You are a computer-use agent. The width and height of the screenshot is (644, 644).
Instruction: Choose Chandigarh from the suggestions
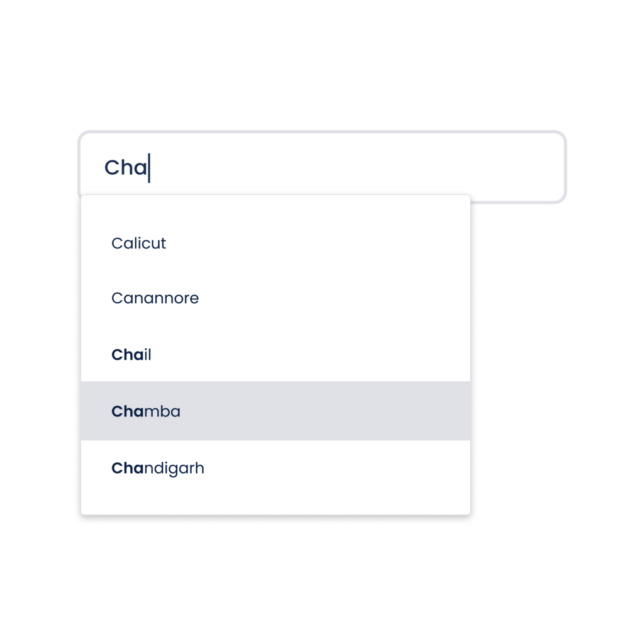tap(275, 468)
